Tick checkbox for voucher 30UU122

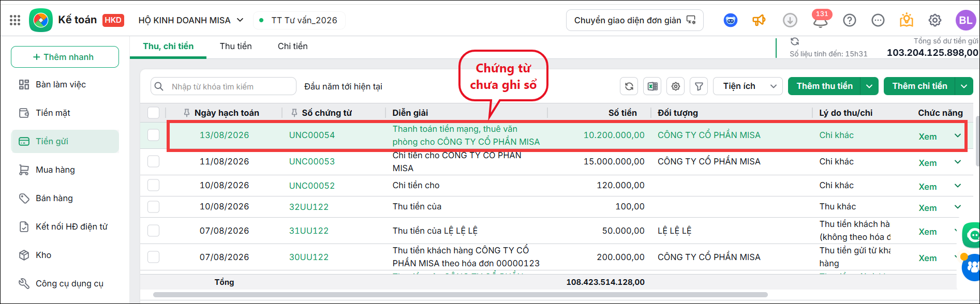pyautogui.click(x=153, y=257)
